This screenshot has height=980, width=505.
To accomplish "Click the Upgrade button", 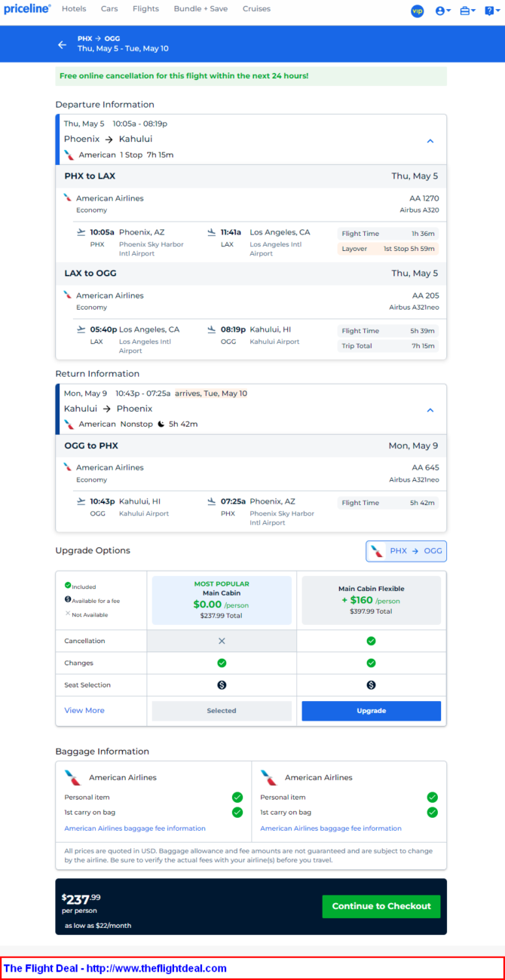I will coord(371,711).
